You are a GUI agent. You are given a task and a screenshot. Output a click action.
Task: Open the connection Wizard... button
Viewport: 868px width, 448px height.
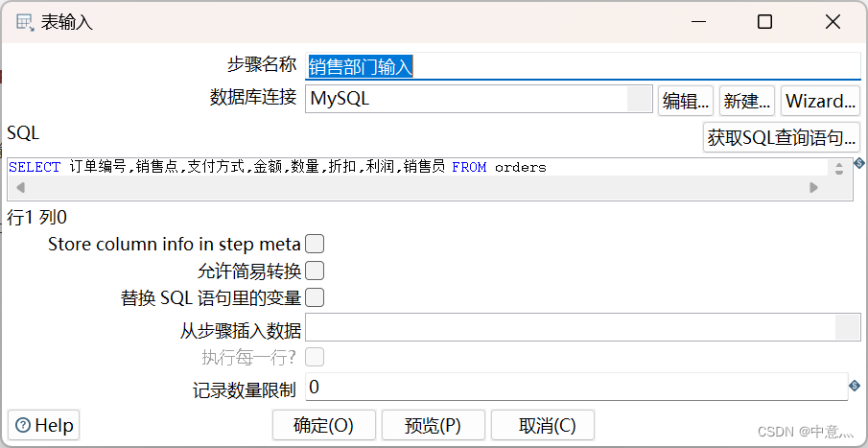coord(820,101)
